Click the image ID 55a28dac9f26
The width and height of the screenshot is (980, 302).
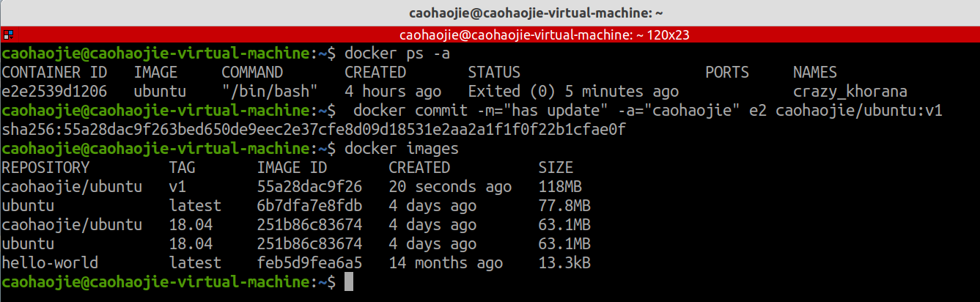(309, 186)
